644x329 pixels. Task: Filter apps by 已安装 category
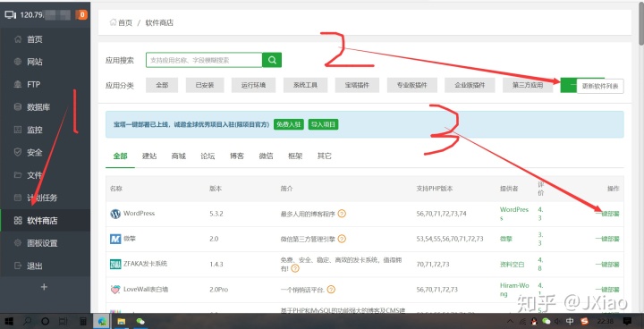point(205,85)
